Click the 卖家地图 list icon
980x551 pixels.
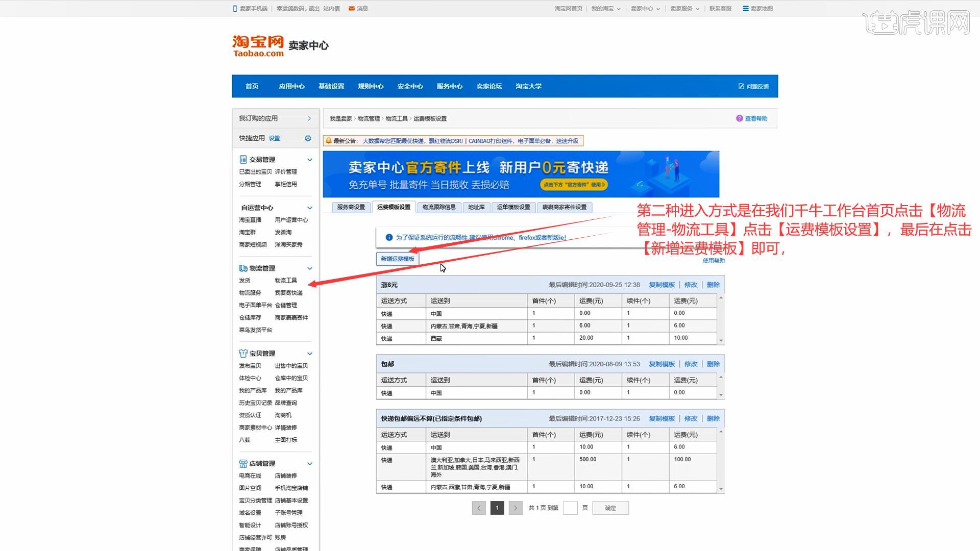[746, 9]
